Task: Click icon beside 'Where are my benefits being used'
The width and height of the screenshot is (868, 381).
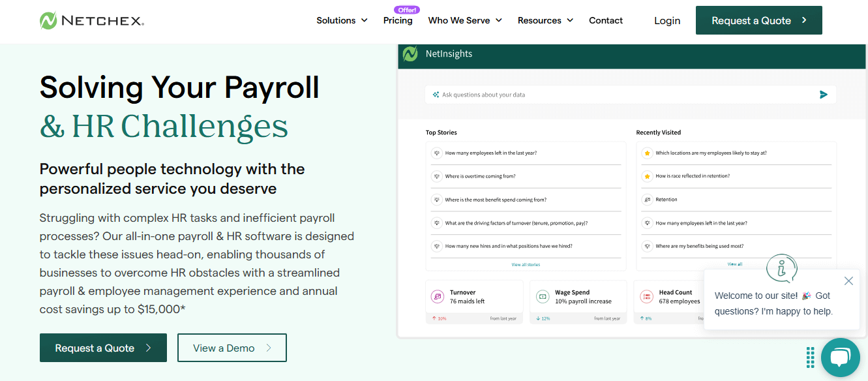Action: [x=647, y=247]
